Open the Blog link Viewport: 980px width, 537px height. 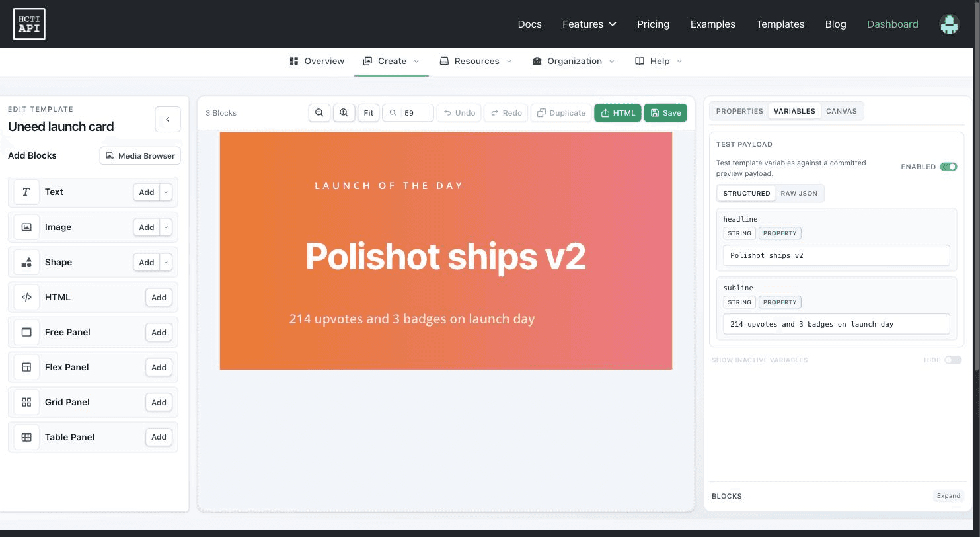point(835,24)
